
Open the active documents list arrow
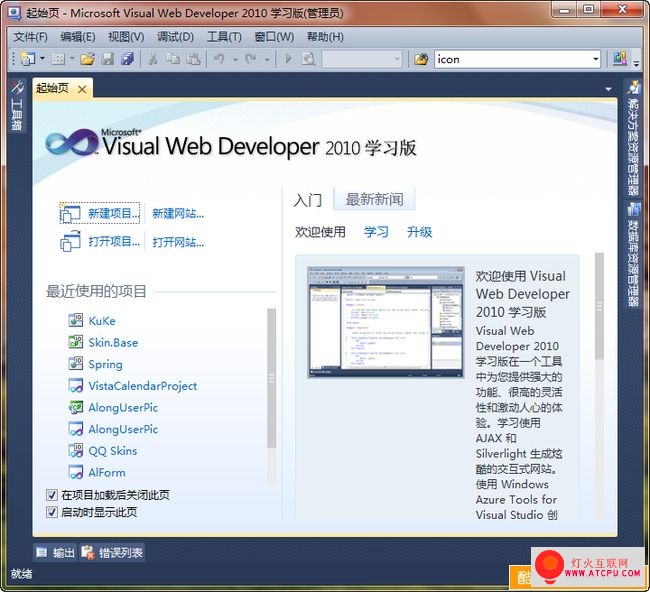point(608,89)
